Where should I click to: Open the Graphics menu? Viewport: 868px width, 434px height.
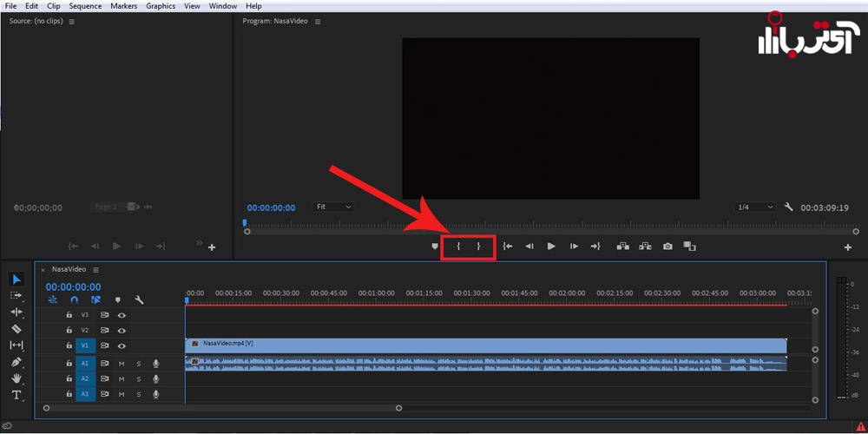point(161,6)
